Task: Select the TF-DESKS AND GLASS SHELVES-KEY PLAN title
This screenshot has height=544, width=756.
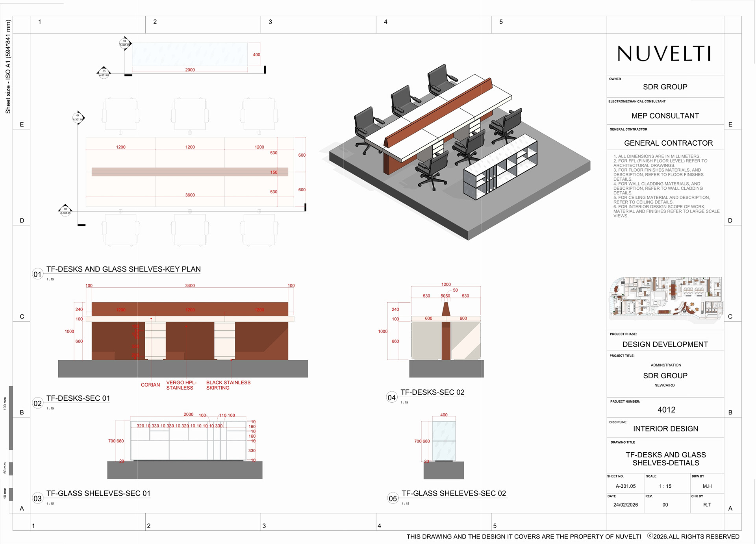Action: [124, 269]
